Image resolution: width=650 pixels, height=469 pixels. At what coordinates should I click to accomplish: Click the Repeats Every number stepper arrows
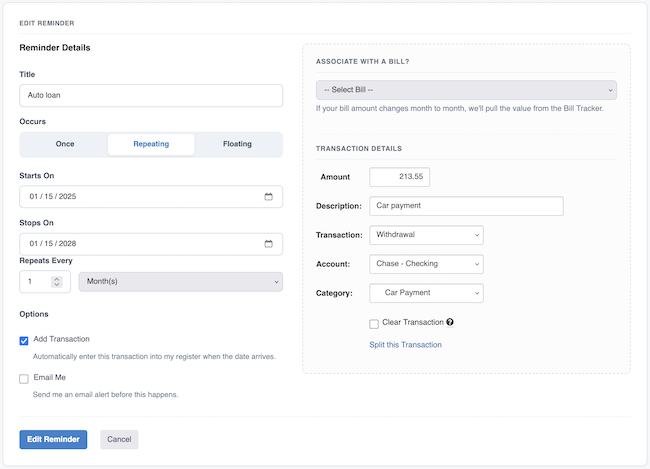(x=57, y=282)
